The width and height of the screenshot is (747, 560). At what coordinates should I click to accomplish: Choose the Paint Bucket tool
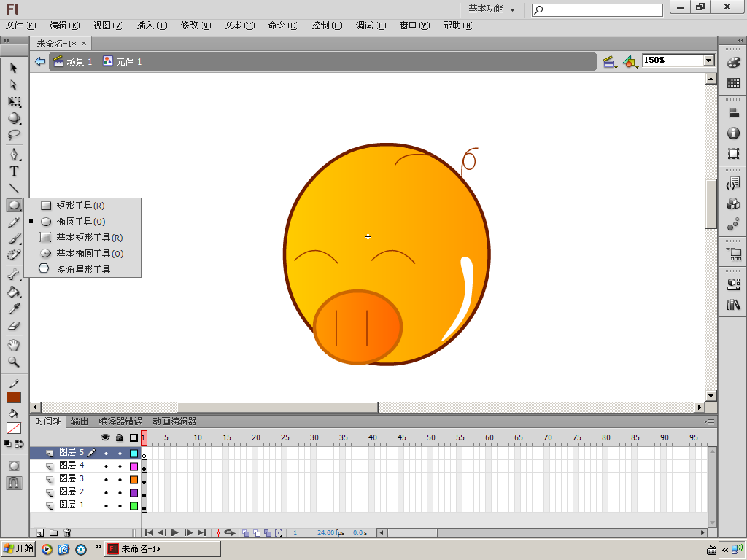pyautogui.click(x=14, y=292)
